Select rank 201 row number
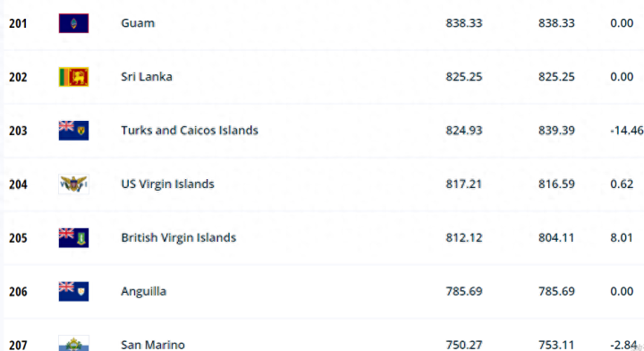 point(18,23)
